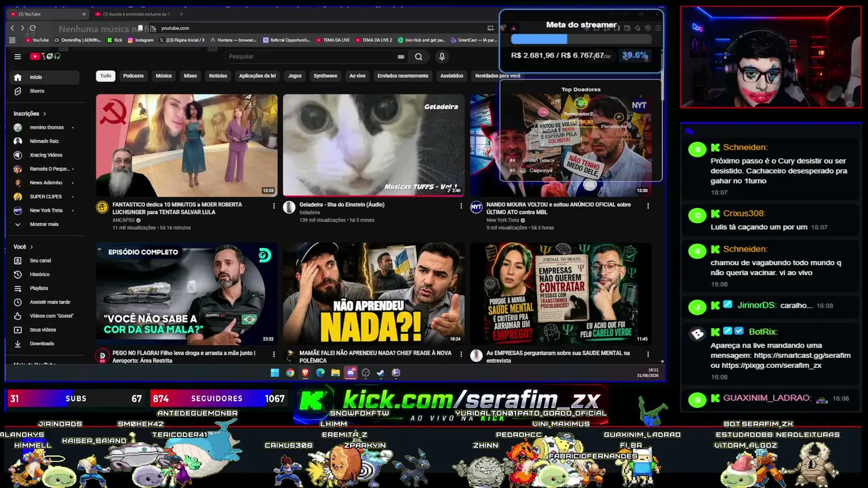
Task: Open Downloads in the sidebar
Action: pos(45,344)
